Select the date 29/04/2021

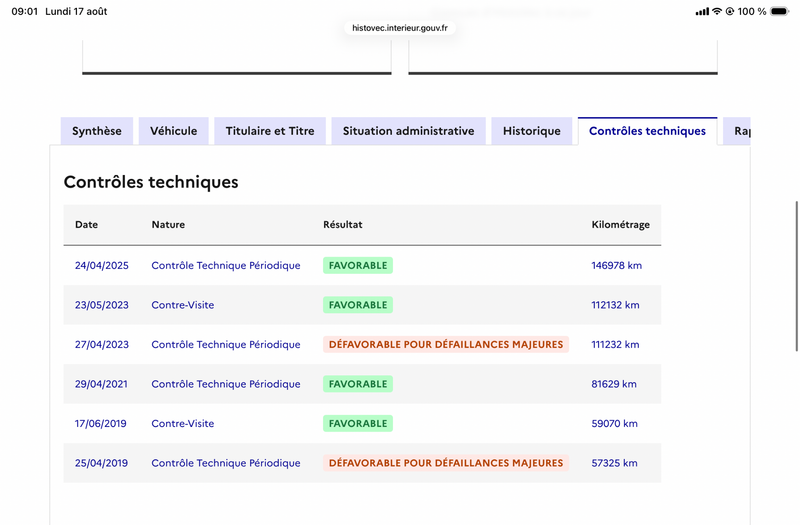point(101,384)
